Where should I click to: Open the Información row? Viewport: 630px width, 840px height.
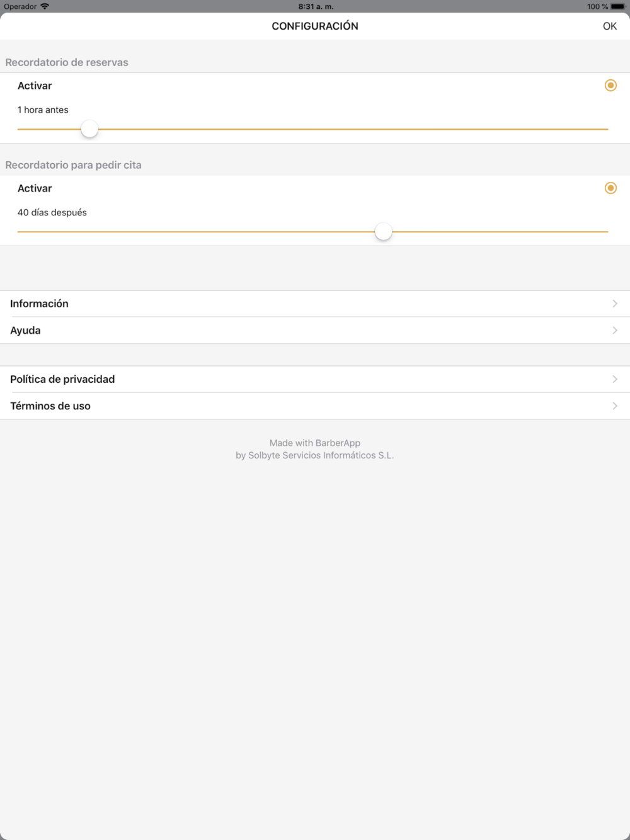pyautogui.click(x=315, y=304)
